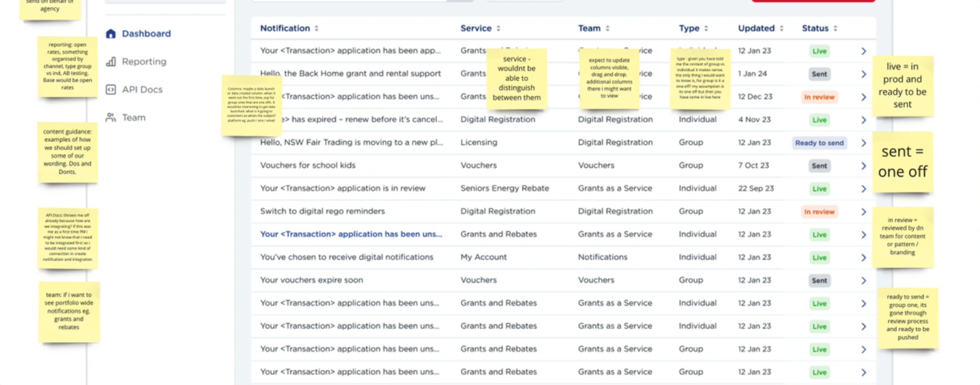The image size is (980, 385).
Task: Open chevron for the Back Home grant row
Action: (x=863, y=74)
